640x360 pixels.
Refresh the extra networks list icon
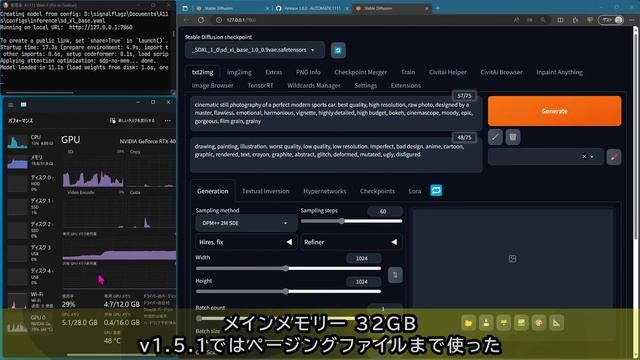[436, 191]
